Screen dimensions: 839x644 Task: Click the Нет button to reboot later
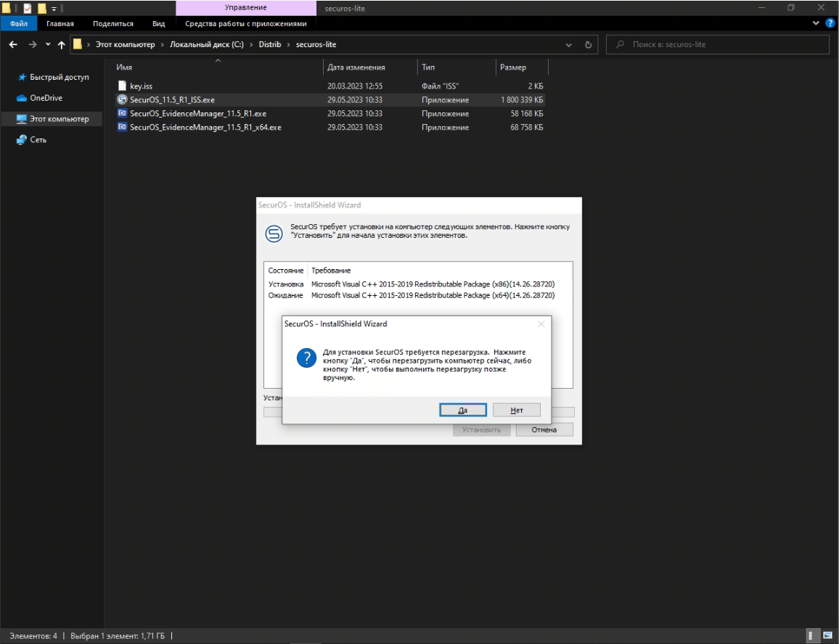516,410
